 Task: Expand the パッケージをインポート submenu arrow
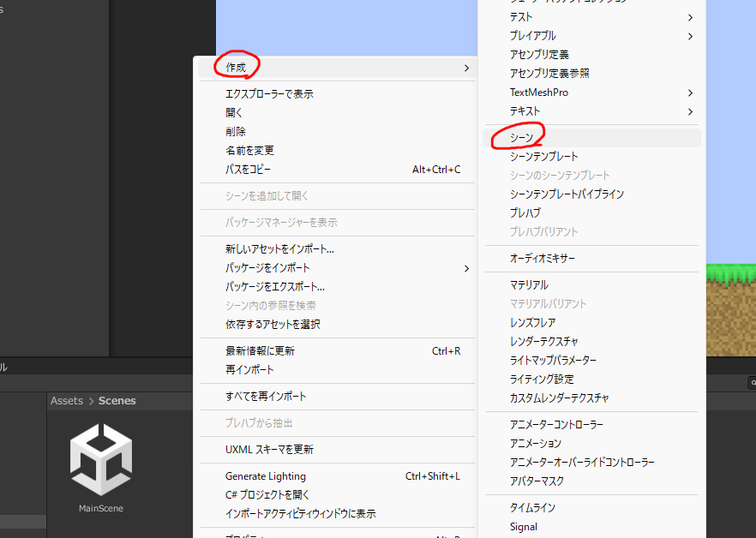466,268
